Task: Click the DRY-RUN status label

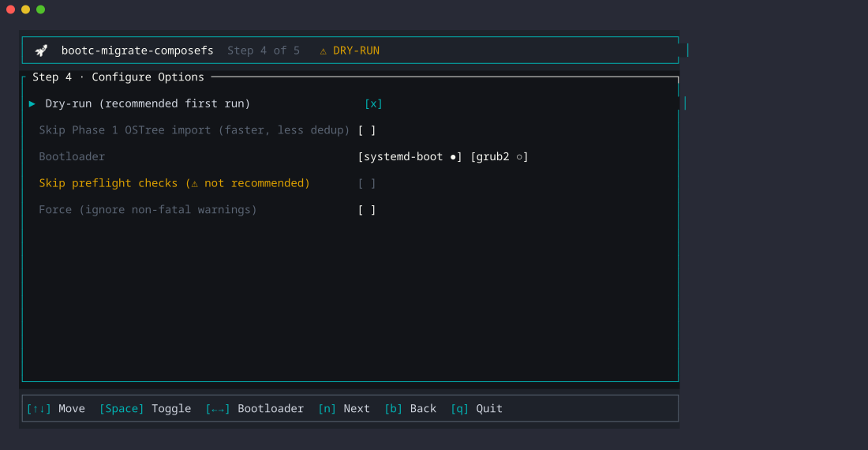Action: [356, 51]
